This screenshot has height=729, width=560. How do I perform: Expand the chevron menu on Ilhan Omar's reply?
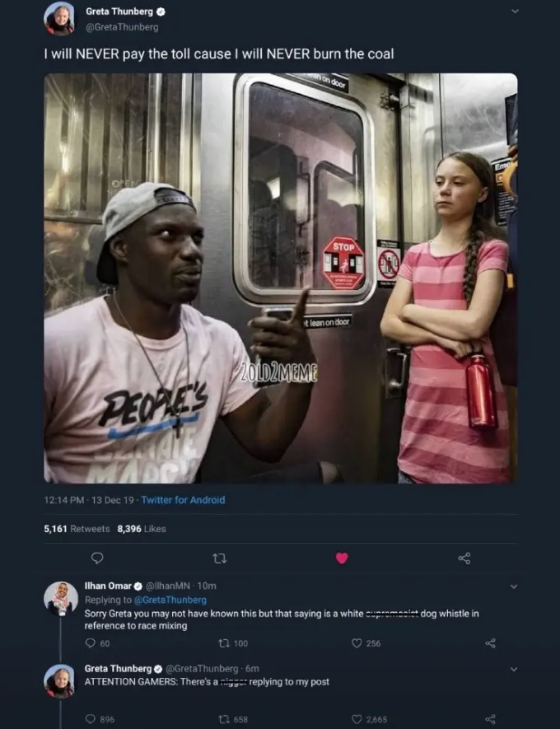pos(514,586)
